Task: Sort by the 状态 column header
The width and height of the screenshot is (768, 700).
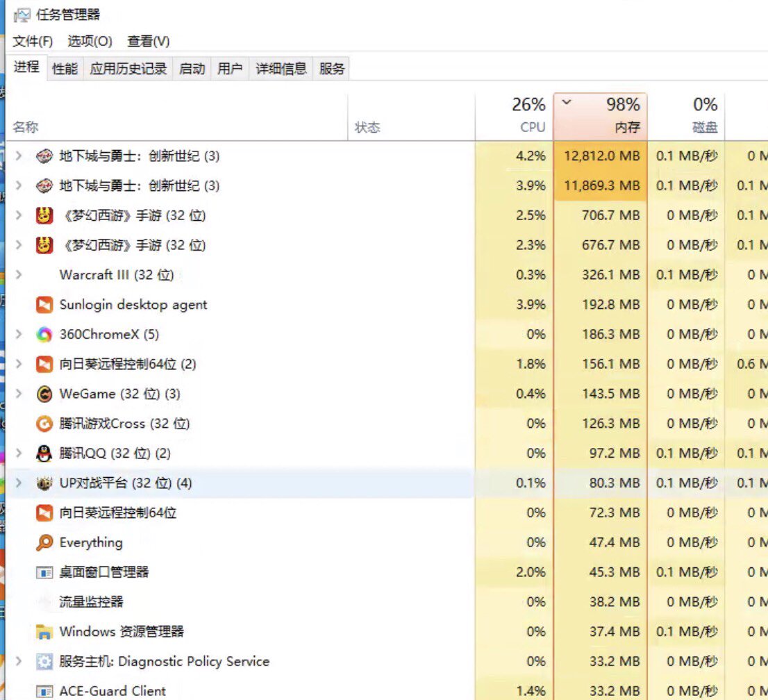Action: [x=411, y=117]
